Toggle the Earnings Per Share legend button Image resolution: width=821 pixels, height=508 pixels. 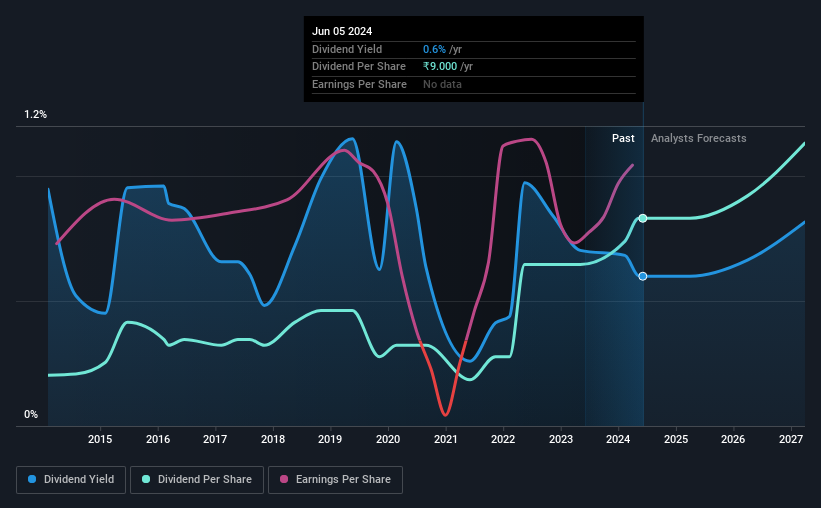tap(335, 480)
